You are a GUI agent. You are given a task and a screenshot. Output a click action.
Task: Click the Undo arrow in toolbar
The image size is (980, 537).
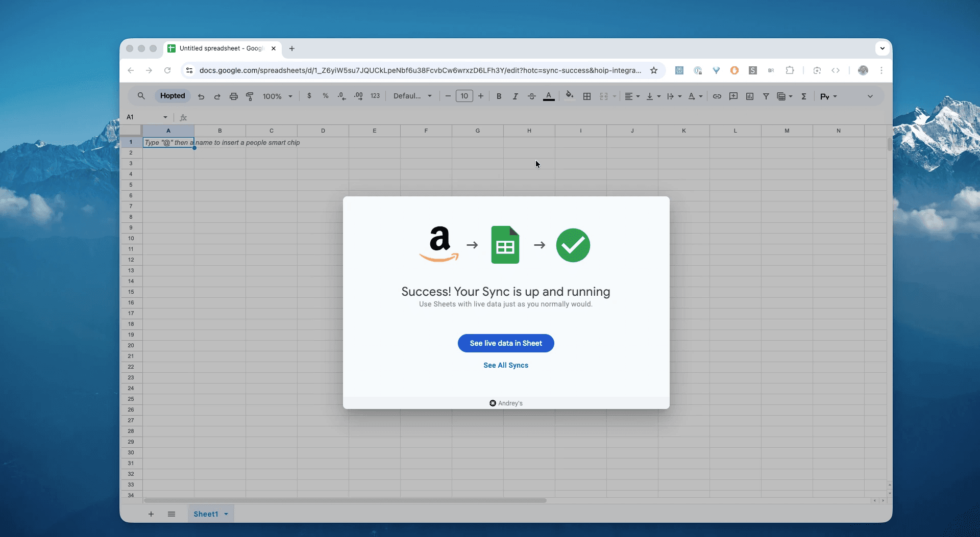point(201,96)
